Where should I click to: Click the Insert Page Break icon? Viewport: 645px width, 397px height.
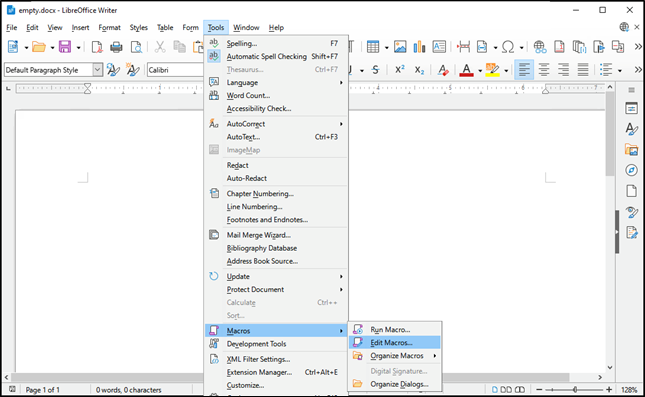tap(464, 47)
